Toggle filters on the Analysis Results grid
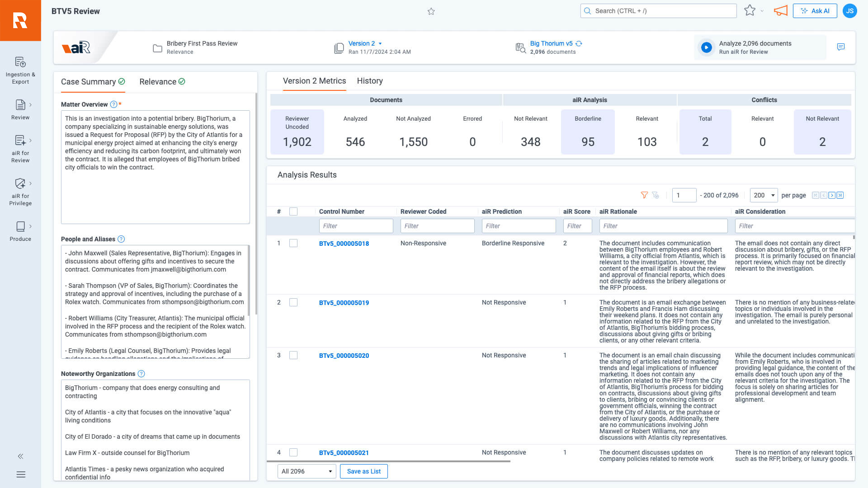868x488 pixels. point(644,195)
